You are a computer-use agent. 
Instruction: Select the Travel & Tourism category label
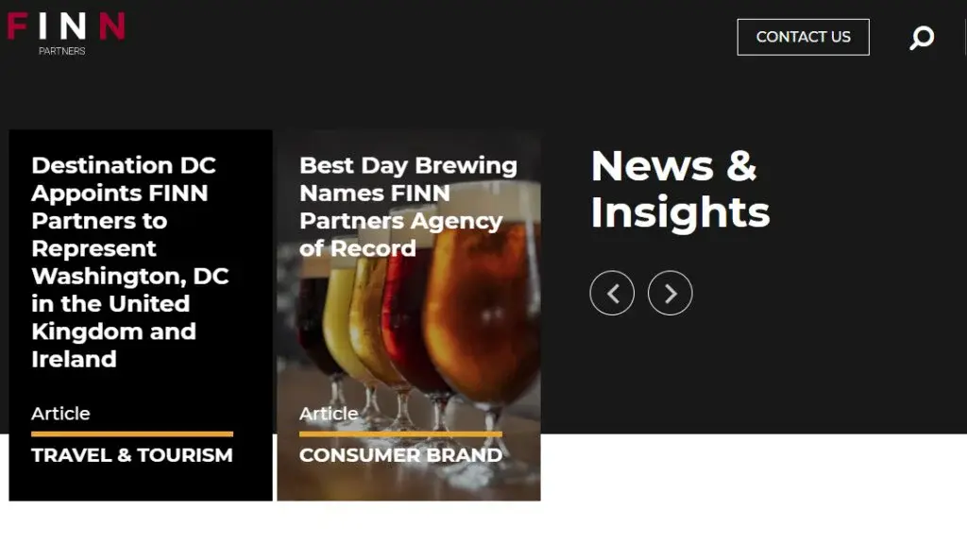coord(132,455)
